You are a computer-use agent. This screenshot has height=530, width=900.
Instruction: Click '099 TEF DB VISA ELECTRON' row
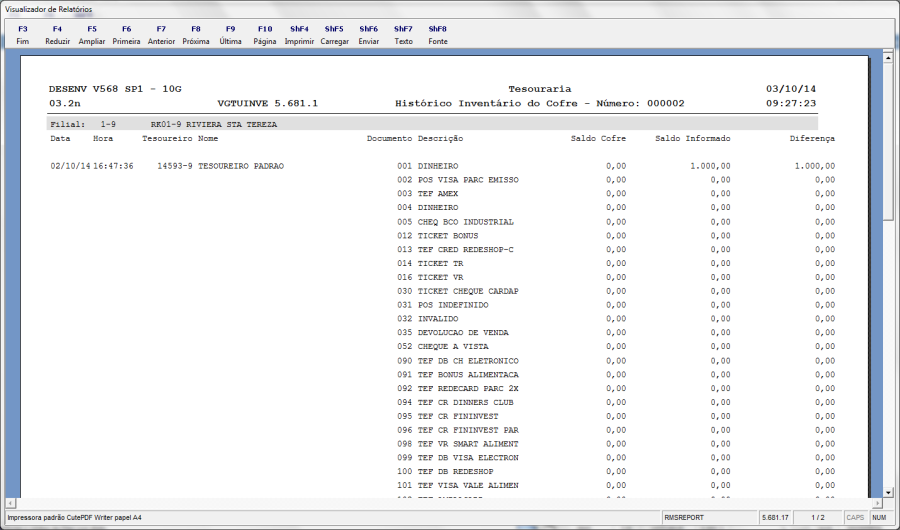457,458
